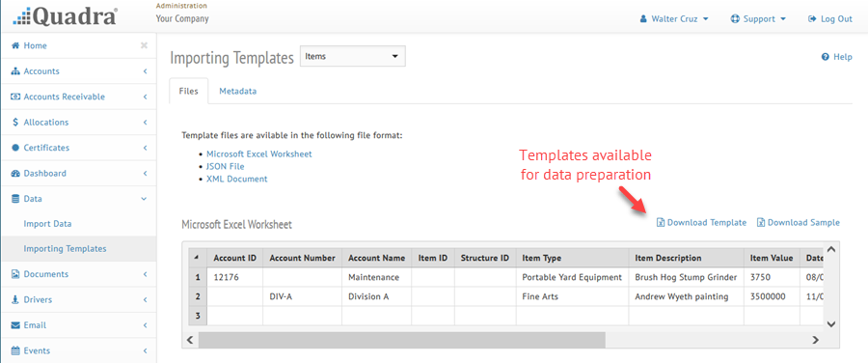Click the Data database icon

[15, 199]
